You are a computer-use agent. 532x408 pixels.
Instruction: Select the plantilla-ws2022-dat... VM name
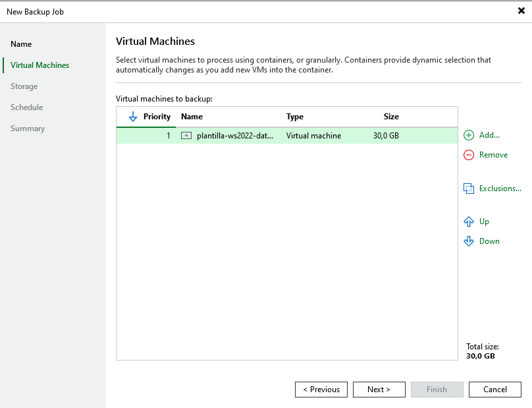[235, 136]
